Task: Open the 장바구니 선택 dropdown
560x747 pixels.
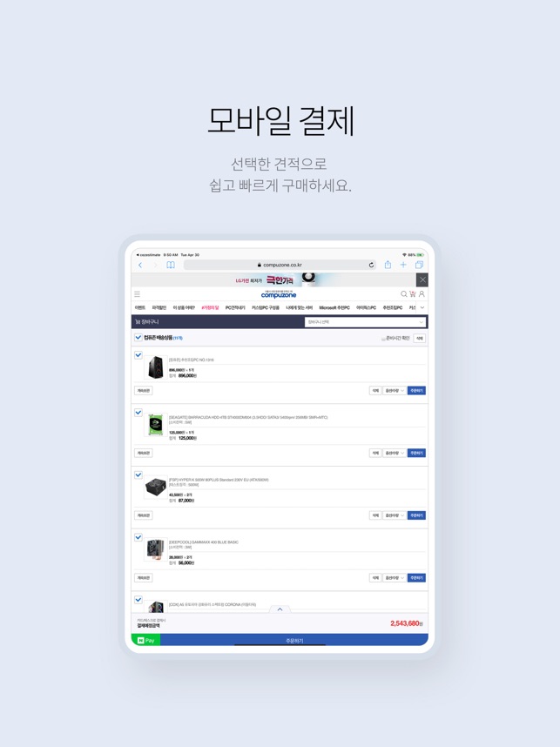Action: coord(365,322)
